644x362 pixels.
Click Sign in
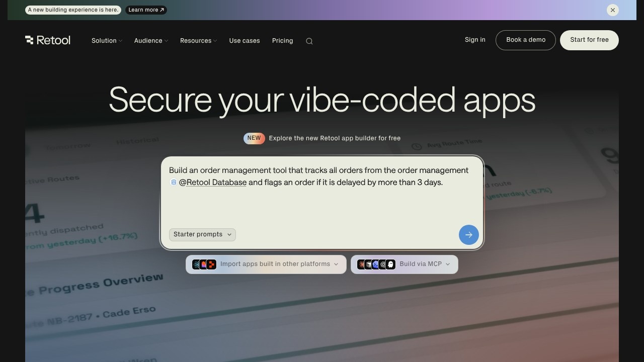[475, 40]
